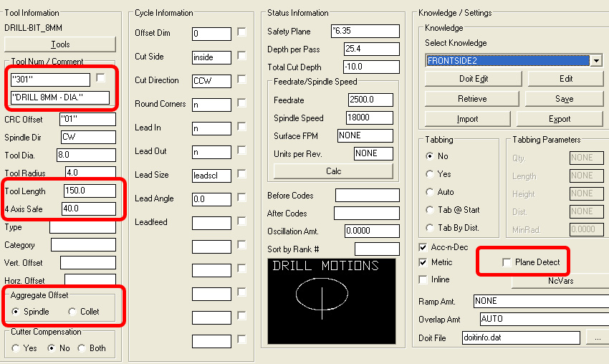Set Tabbing to No
This screenshot has width=609, height=364.
pos(430,155)
